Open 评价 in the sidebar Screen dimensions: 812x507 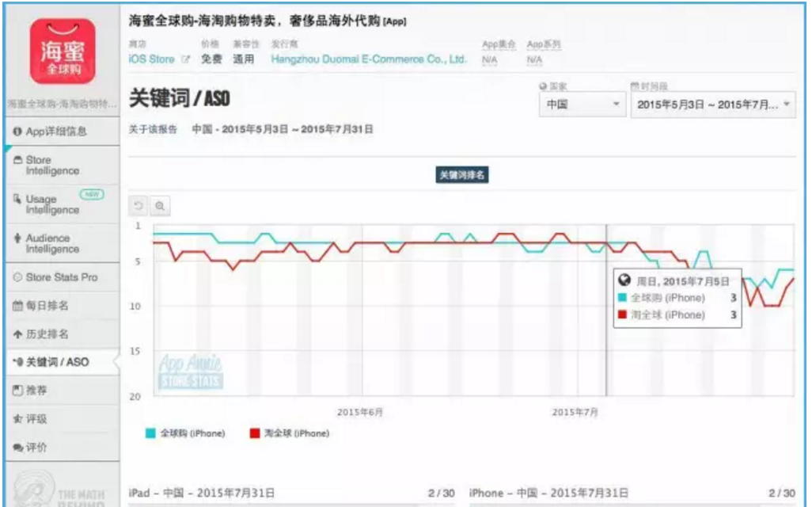[x=63, y=448]
